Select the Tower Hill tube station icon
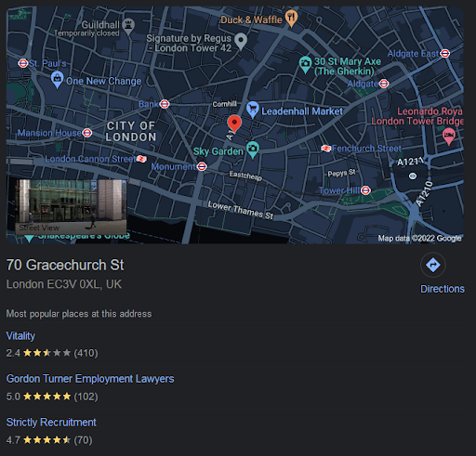476x456 pixels. pos(365,190)
